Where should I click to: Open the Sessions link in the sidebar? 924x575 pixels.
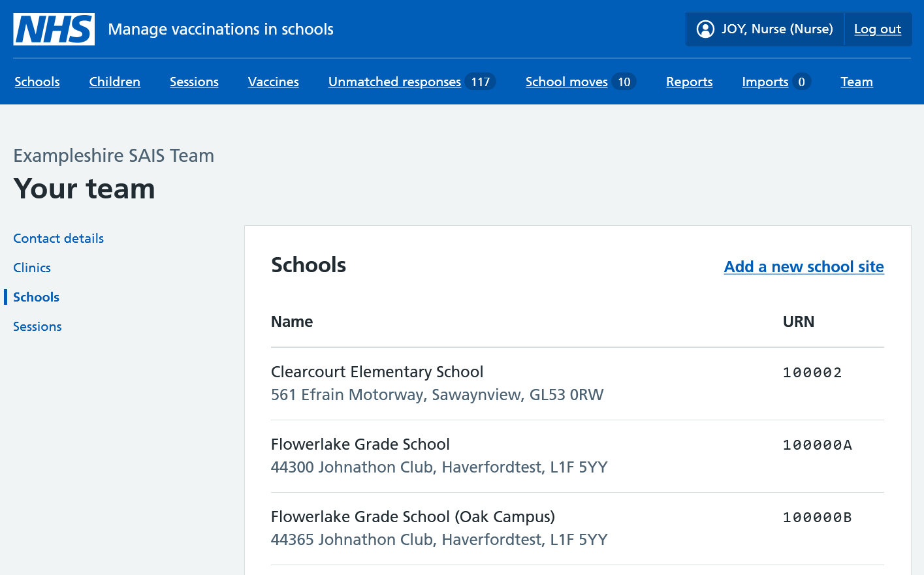tap(37, 326)
